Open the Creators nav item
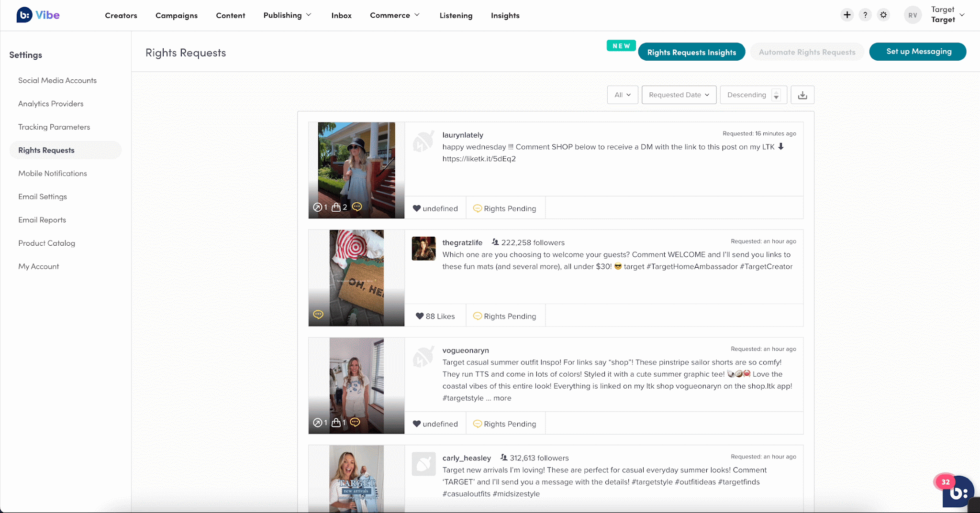This screenshot has height=513, width=980. 121,15
